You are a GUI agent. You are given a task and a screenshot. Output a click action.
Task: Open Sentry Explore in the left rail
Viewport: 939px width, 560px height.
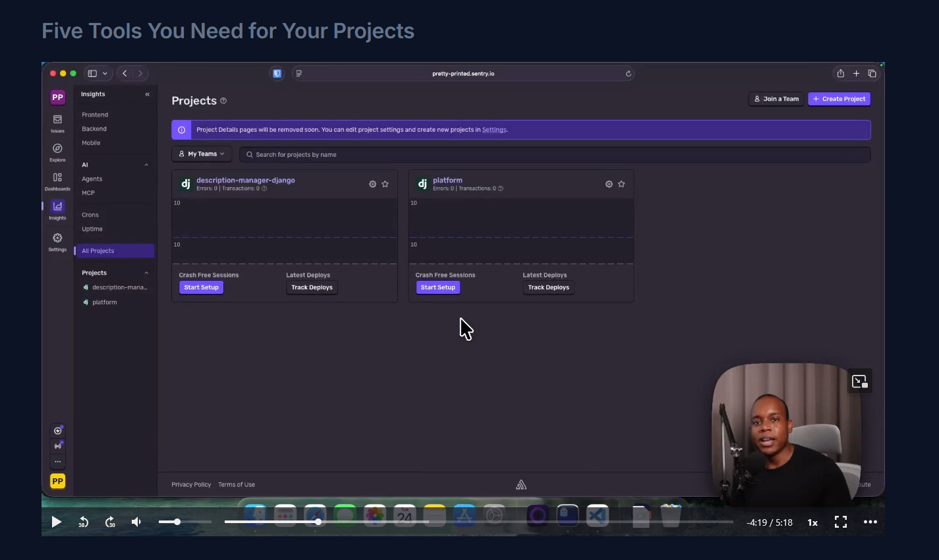(57, 152)
